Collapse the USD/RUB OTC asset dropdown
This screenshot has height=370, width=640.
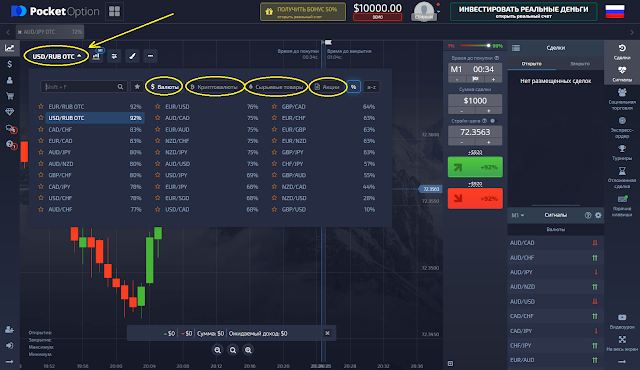pyautogui.click(x=56, y=56)
